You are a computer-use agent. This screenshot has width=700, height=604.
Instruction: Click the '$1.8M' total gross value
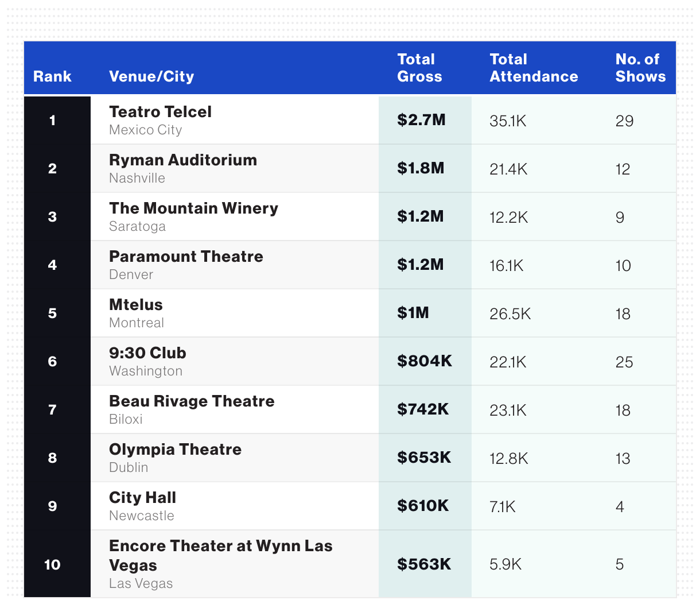click(x=421, y=168)
